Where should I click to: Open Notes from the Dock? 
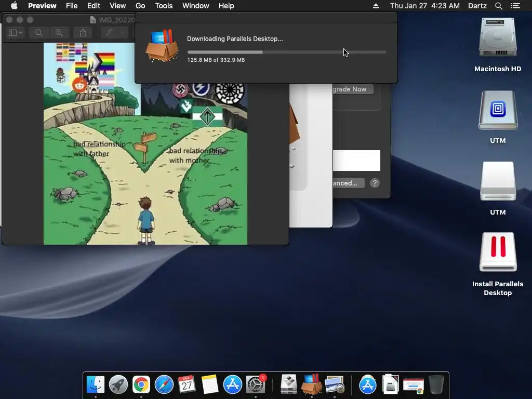(210, 385)
